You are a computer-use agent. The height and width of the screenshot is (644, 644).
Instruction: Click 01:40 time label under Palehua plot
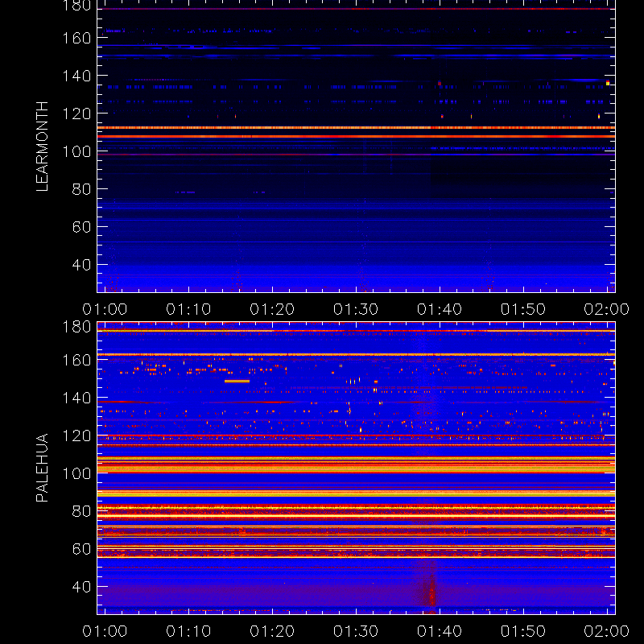pos(440,631)
